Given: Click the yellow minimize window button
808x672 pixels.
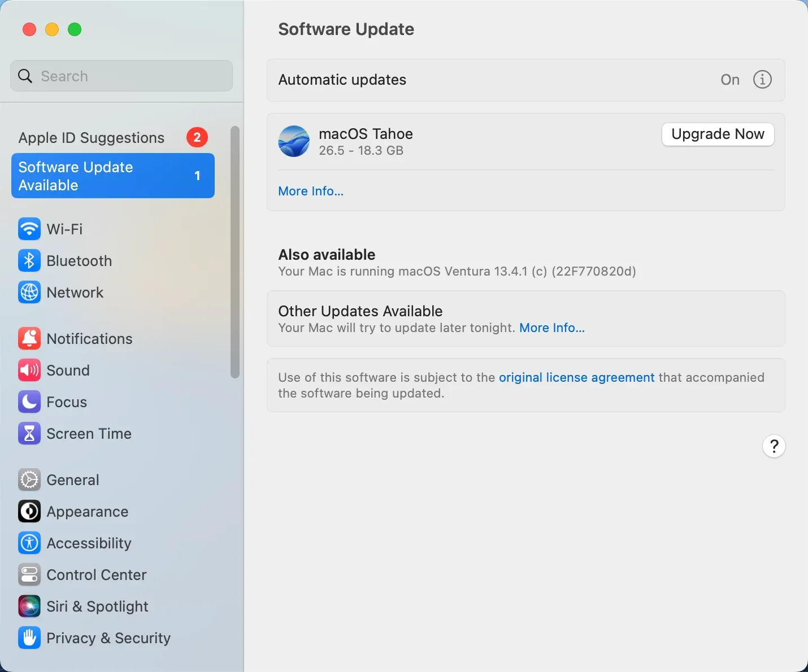Looking at the screenshot, I should click(52, 29).
